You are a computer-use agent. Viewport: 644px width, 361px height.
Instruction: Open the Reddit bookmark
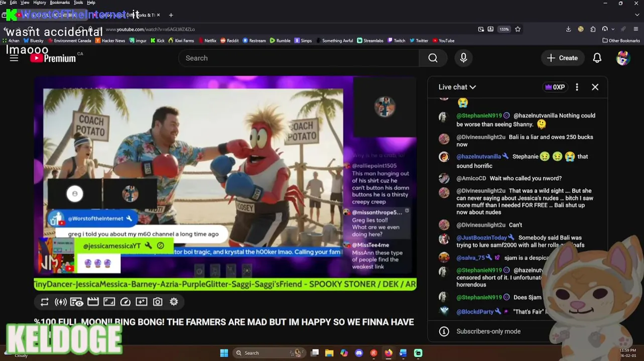pos(229,41)
